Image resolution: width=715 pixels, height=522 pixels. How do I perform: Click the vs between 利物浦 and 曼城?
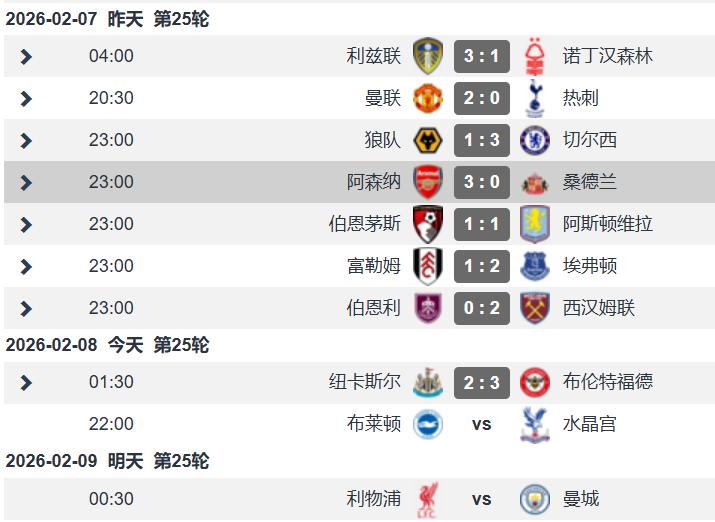click(x=481, y=498)
